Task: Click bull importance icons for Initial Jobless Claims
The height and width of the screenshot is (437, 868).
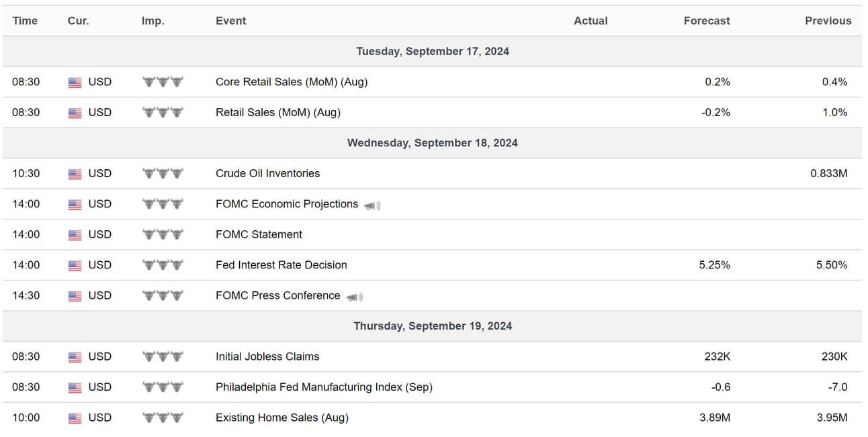Action: (163, 356)
